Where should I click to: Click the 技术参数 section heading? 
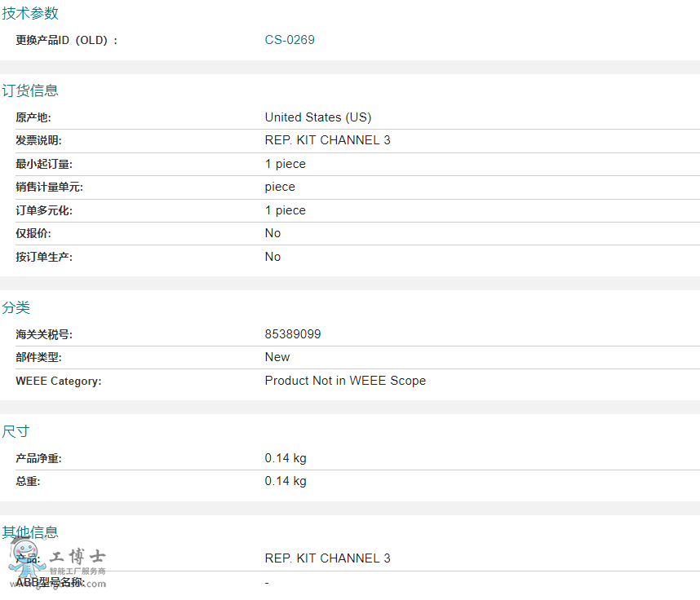[x=30, y=13]
